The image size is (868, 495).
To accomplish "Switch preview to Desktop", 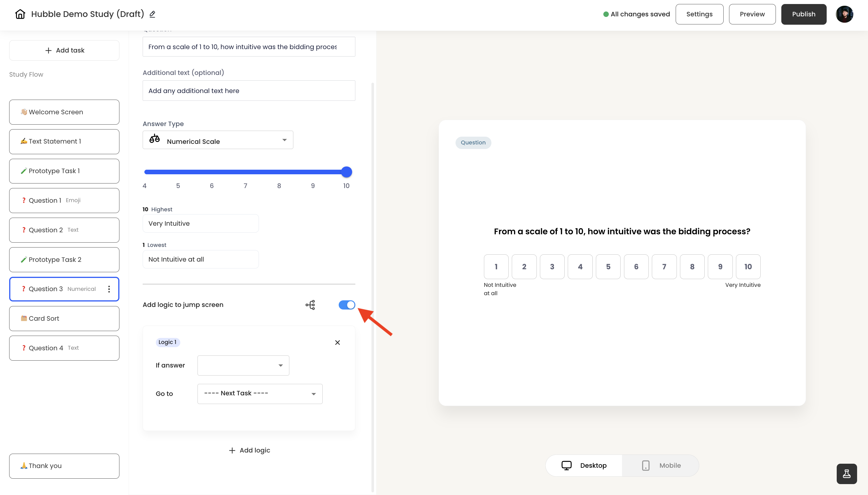I will 584,465.
